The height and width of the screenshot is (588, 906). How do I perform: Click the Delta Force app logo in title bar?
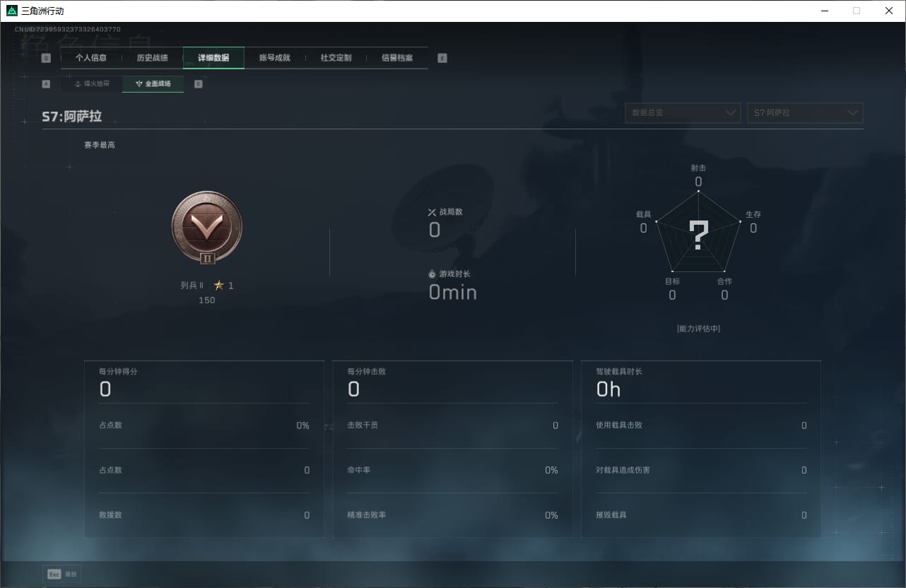12,11
